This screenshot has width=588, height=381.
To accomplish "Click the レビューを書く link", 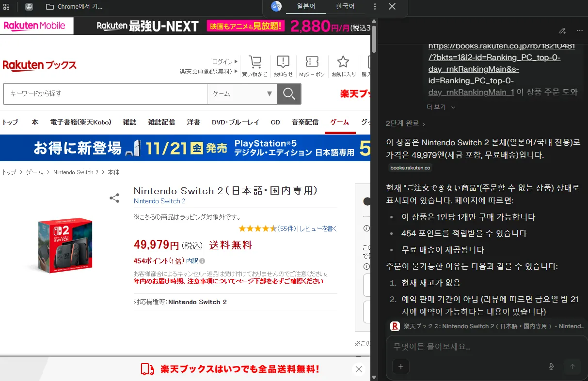I will tap(318, 229).
